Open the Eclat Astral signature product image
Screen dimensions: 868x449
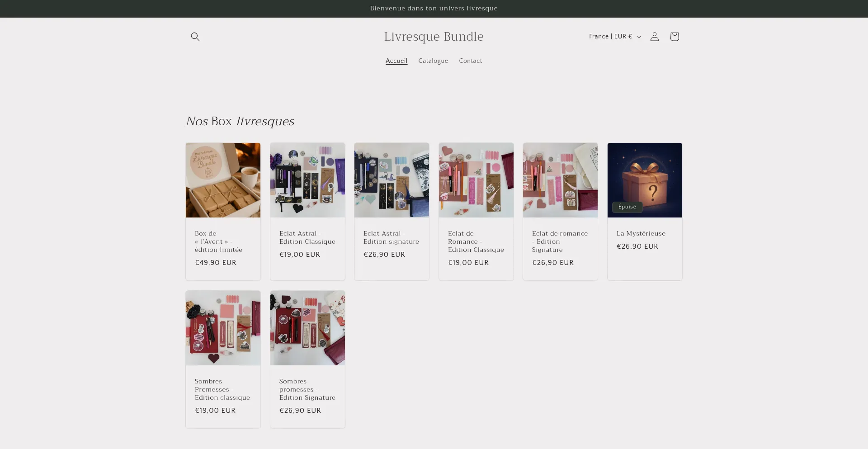click(x=392, y=180)
